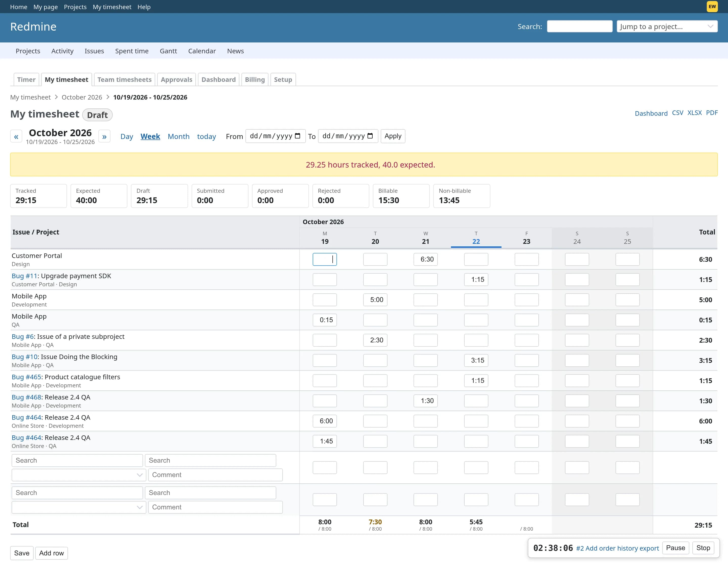Open Bug #11 Upgrade payment SDK
The image size is (728, 566).
(24, 276)
